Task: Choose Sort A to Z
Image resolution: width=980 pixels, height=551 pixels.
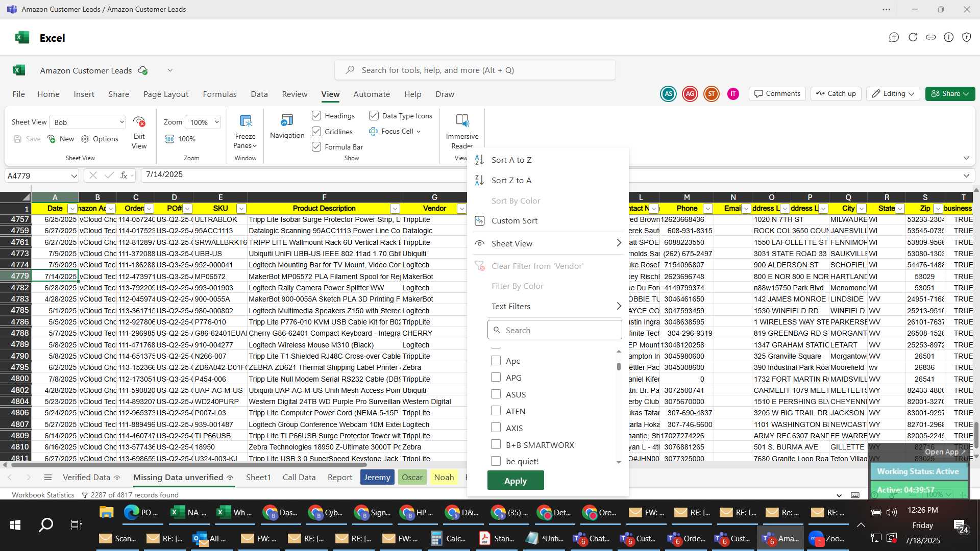Action: pyautogui.click(x=511, y=160)
